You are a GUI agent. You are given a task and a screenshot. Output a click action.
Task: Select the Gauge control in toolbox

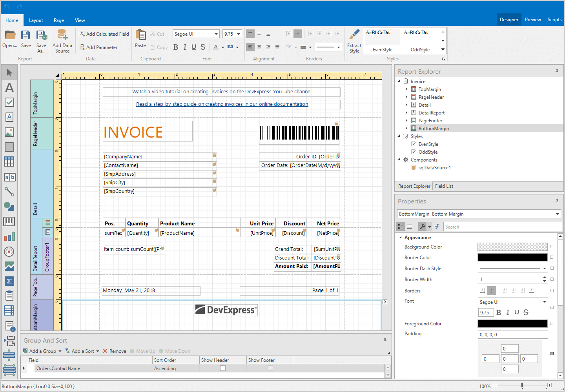9,251
